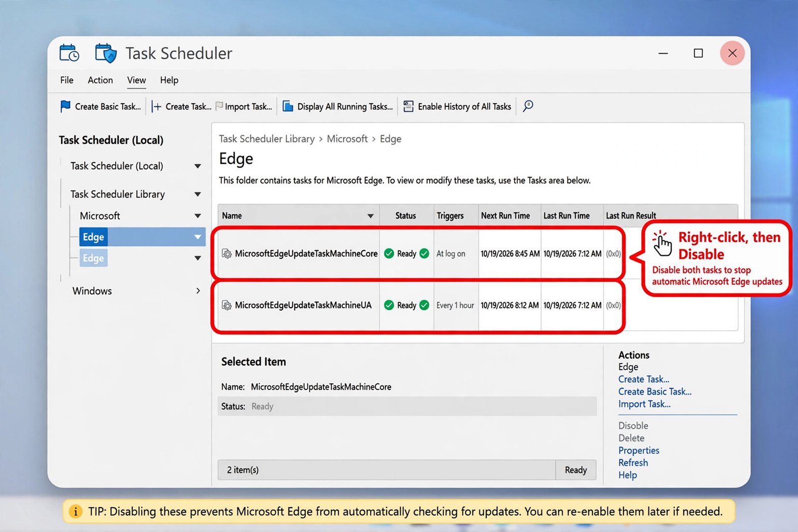Click Create Basic Task... in Actions pane
Screen dimensions: 798x532
655,392
